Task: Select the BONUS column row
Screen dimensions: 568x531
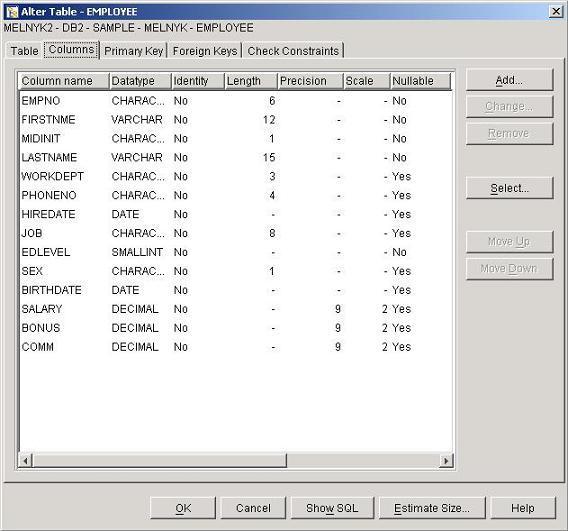Action: (235, 328)
